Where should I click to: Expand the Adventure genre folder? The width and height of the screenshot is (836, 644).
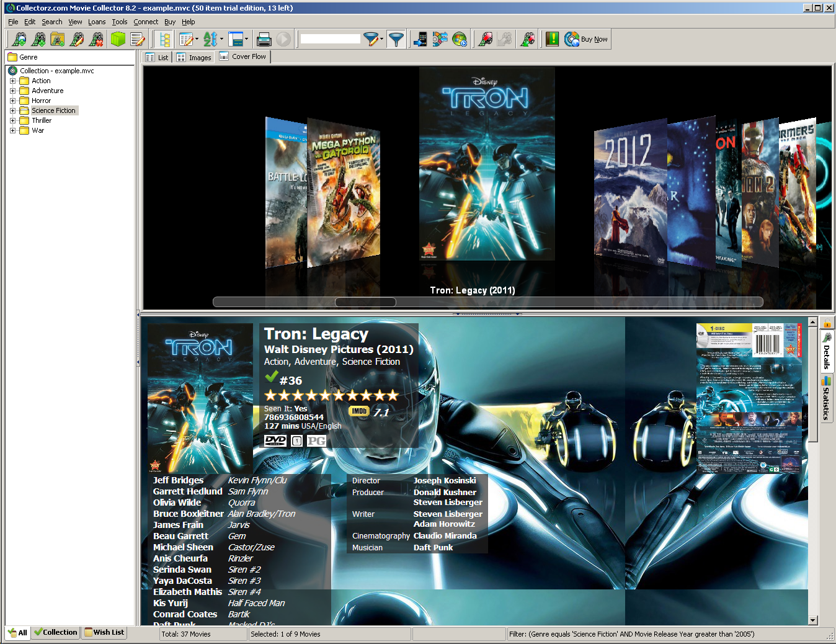pos(12,91)
